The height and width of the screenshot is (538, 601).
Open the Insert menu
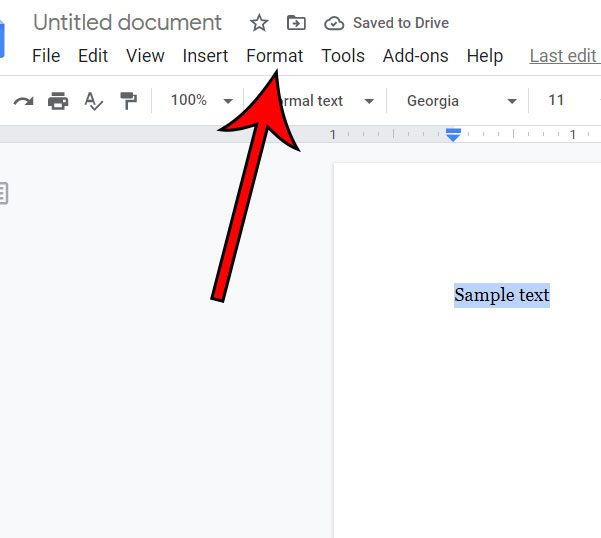[x=205, y=56]
